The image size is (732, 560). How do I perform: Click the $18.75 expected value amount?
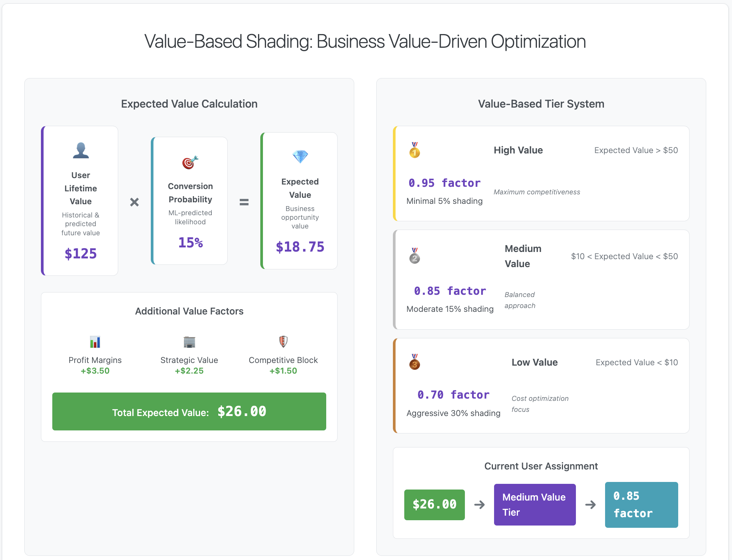tap(300, 247)
